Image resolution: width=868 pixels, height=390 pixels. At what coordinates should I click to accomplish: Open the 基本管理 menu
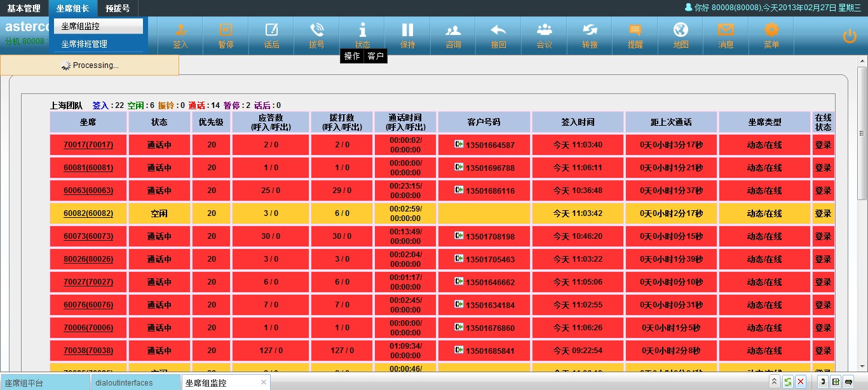24,8
